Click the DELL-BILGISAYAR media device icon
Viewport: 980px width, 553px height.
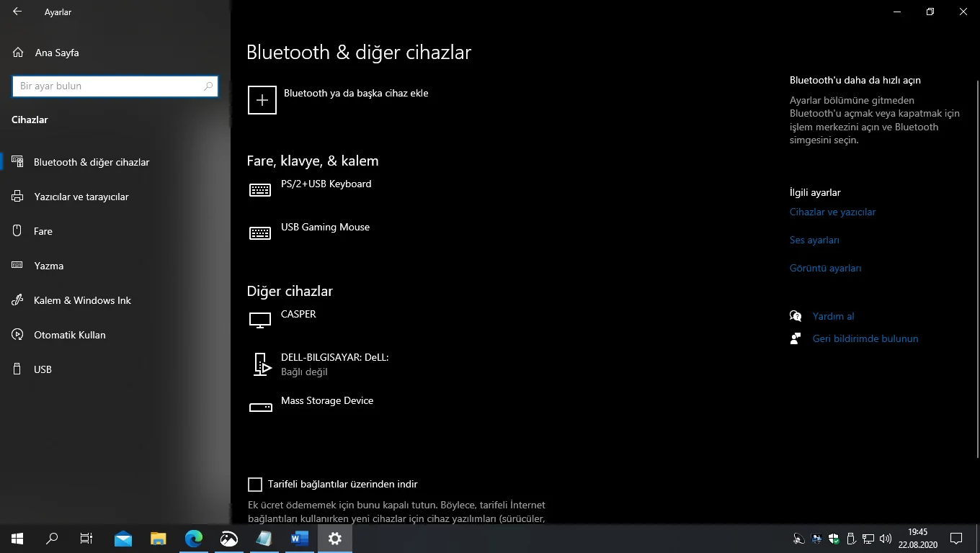pos(262,364)
